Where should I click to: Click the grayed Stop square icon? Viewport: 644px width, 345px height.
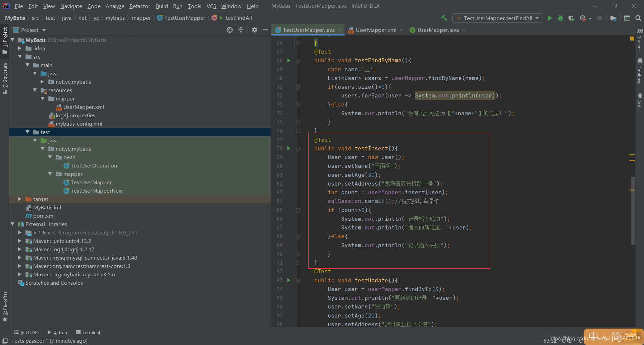click(x=600, y=18)
